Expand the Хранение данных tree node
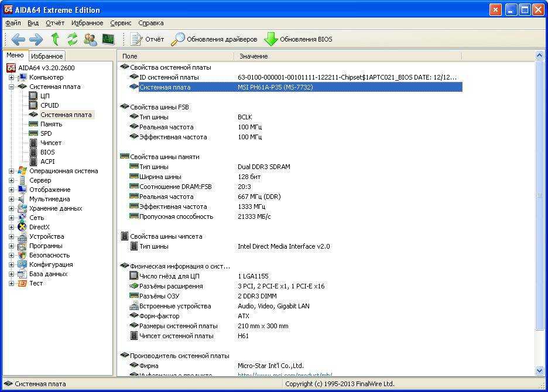 point(12,208)
